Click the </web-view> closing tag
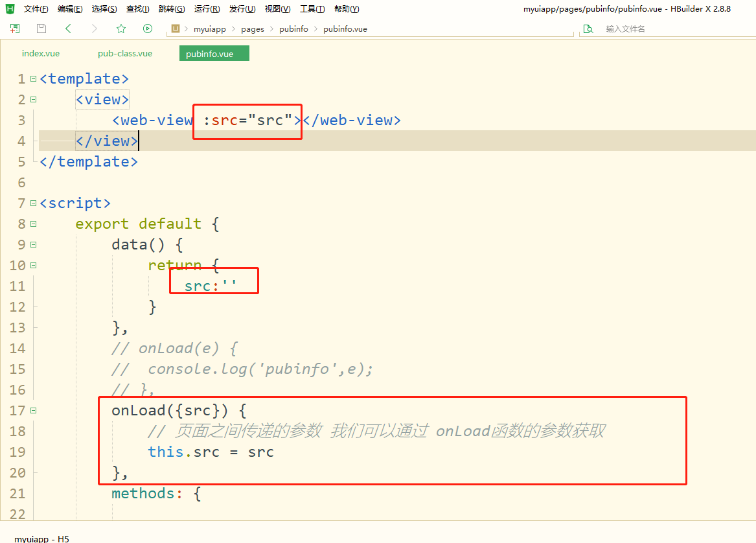The image size is (756, 543). 352,120
